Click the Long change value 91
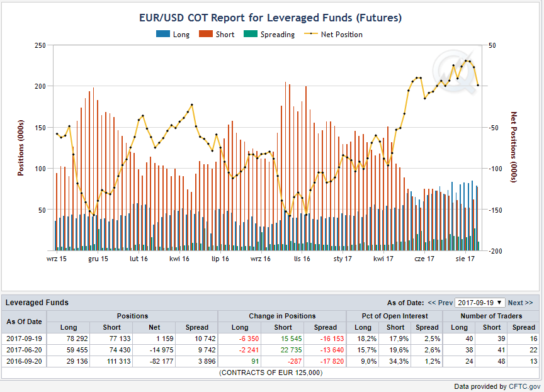The height and width of the screenshot is (392, 544). coord(256,362)
